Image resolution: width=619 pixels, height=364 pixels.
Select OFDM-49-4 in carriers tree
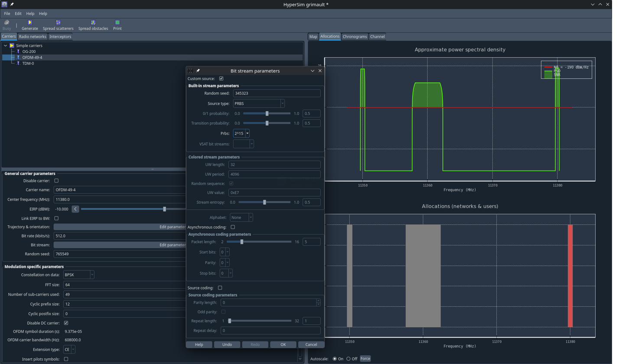(32, 58)
